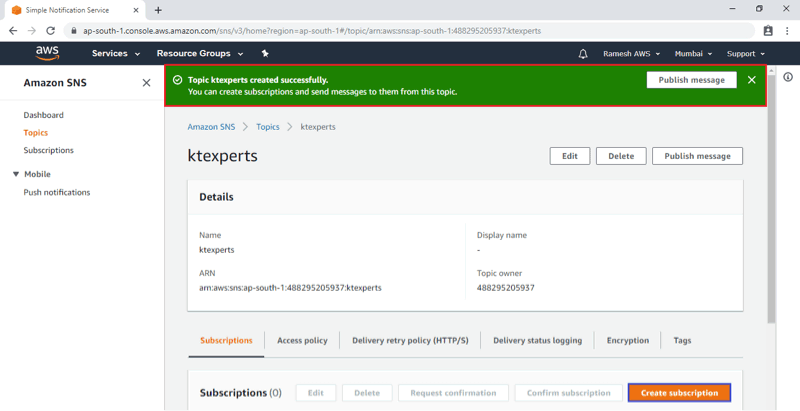
Task: Open the browser profile icon
Action: pyautogui.click(x=768, y=31)
